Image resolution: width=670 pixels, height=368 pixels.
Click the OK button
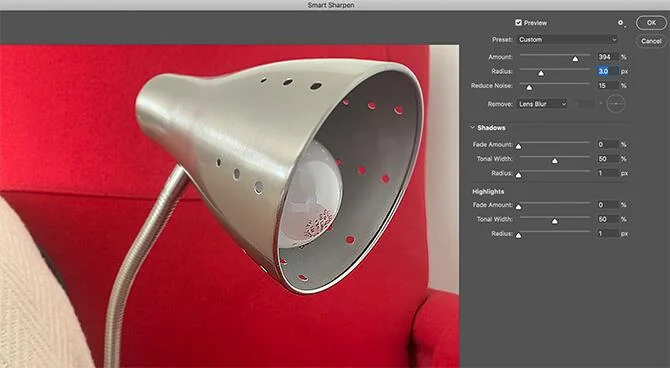(651, 23)
